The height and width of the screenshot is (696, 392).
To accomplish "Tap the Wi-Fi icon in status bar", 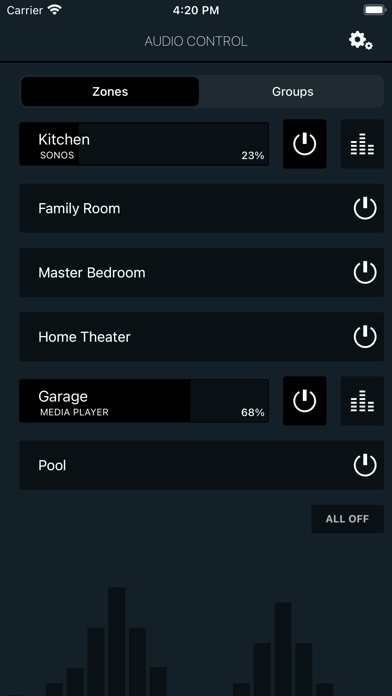I will coord(55,10).
